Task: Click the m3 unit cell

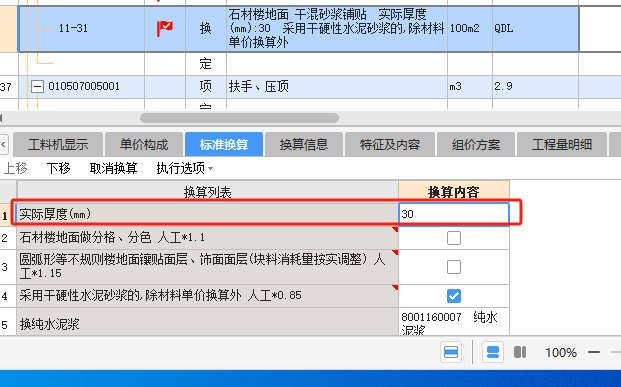Action: tap(470, 86)
